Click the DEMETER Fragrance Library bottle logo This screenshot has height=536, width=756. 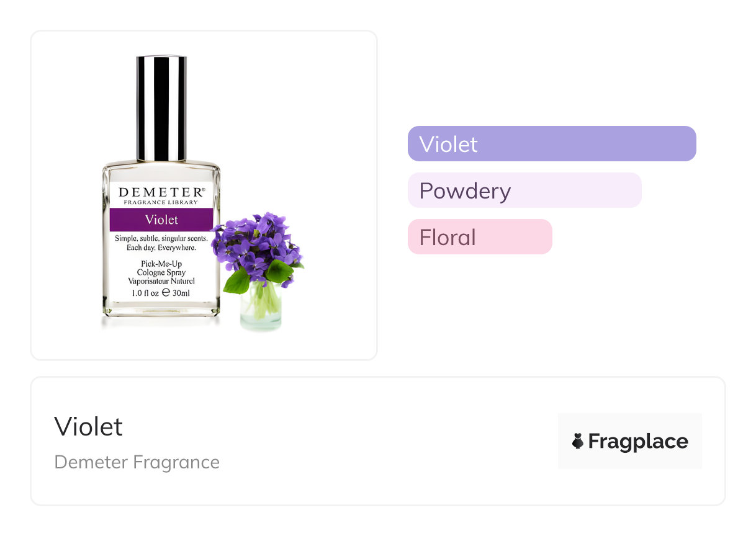tap(161, 195)
